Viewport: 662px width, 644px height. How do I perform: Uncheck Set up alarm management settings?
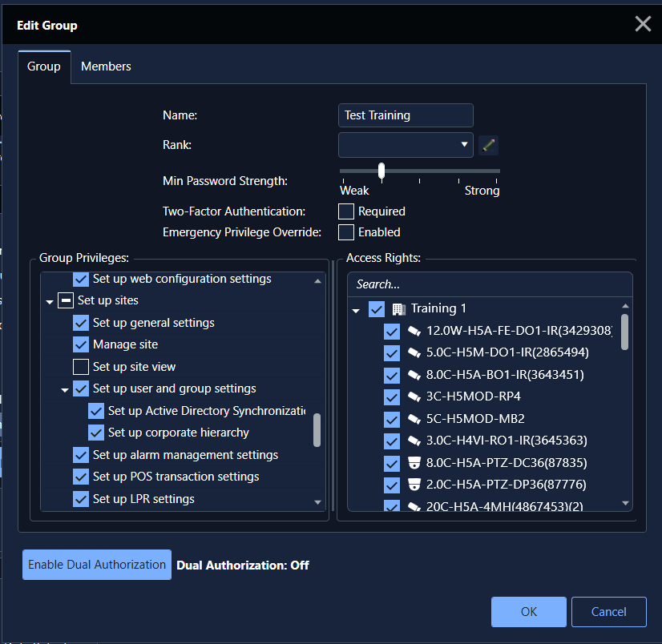81,455
